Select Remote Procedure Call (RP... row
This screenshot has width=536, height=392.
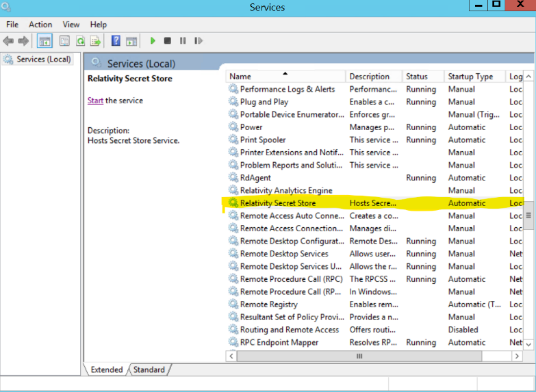(x=375, y=291)
